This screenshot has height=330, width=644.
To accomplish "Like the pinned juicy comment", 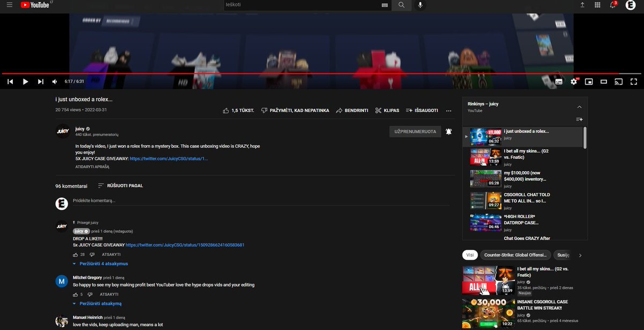I will click(x=75, y=254).
